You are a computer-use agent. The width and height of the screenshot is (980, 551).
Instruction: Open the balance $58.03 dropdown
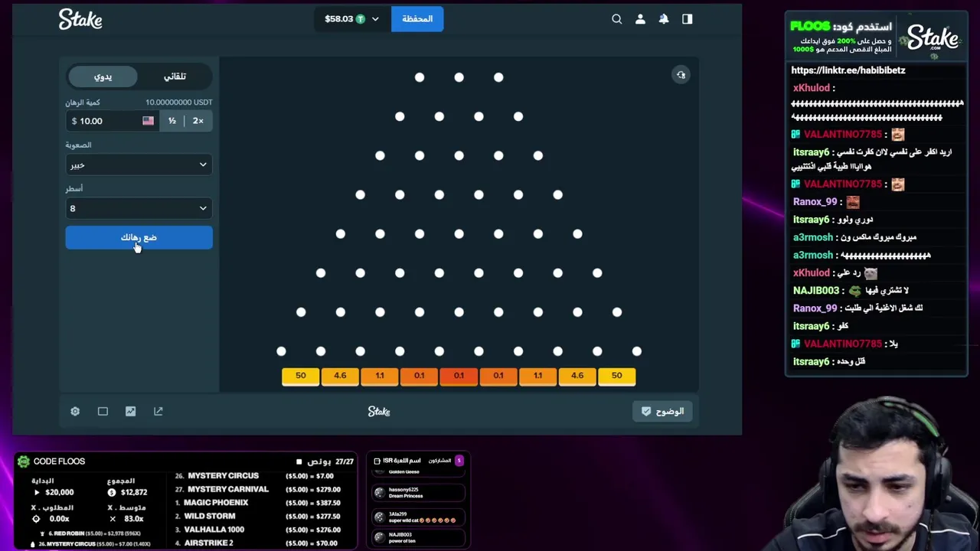click(x=352, y=19)
